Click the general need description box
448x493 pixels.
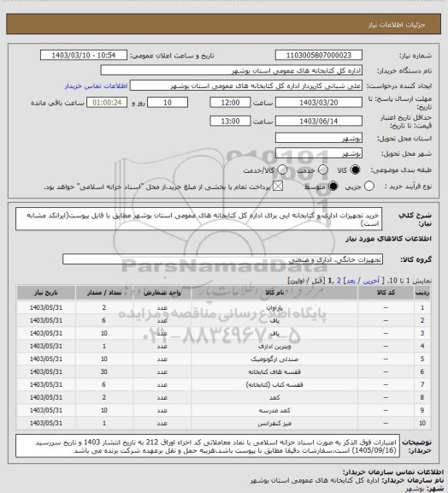(x=199, y=219)
